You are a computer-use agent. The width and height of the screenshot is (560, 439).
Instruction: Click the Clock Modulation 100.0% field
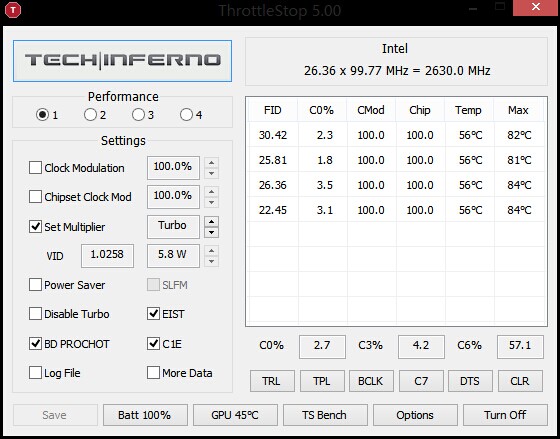pos(173,168)
